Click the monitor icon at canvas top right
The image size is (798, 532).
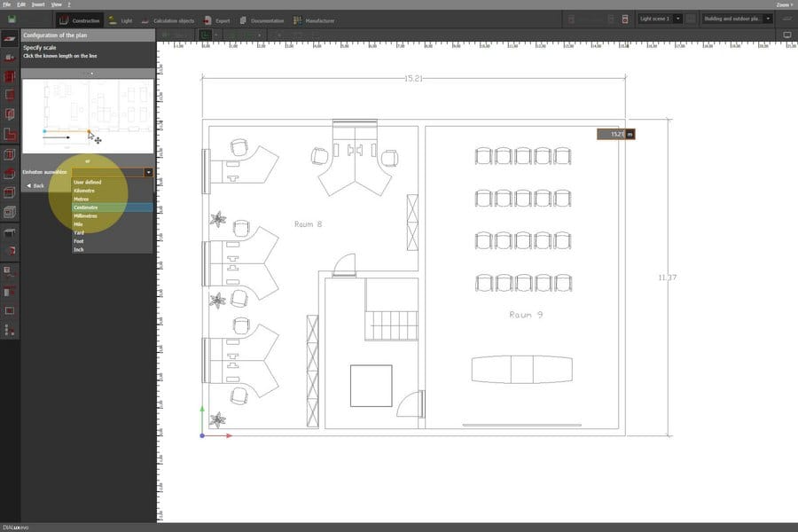[x=786, y=35]
